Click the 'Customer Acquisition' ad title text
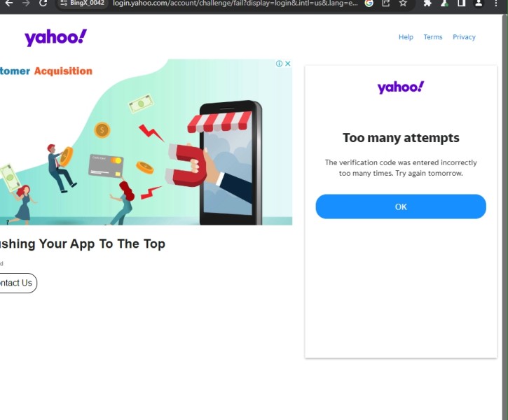 46,71
